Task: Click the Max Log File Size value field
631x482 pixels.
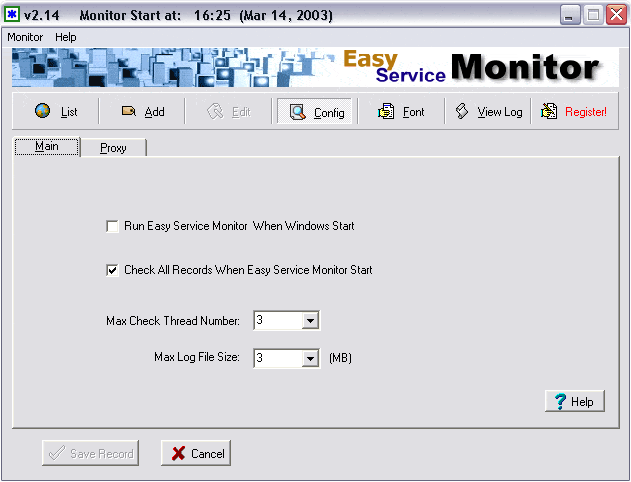Action: (278, 358)
